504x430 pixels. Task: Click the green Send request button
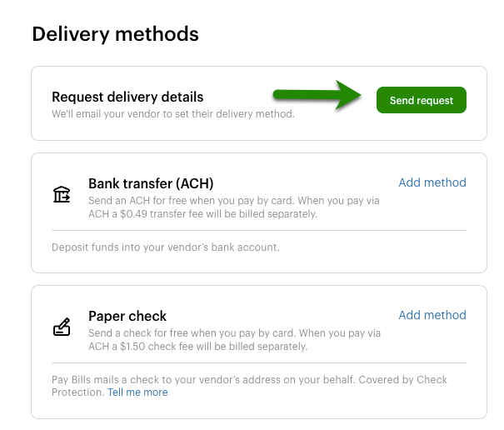click(x=421, y=100)
